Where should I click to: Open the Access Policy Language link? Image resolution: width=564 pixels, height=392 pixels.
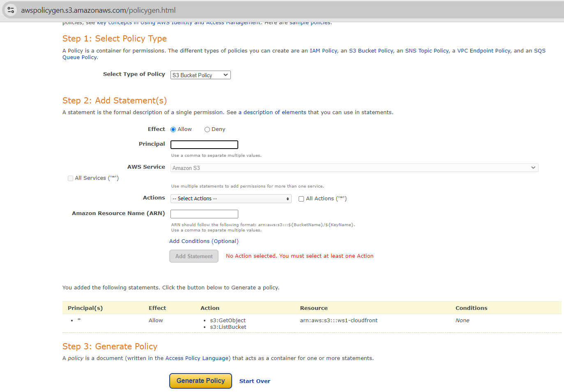pyautogui.click(x=198, y=358)
